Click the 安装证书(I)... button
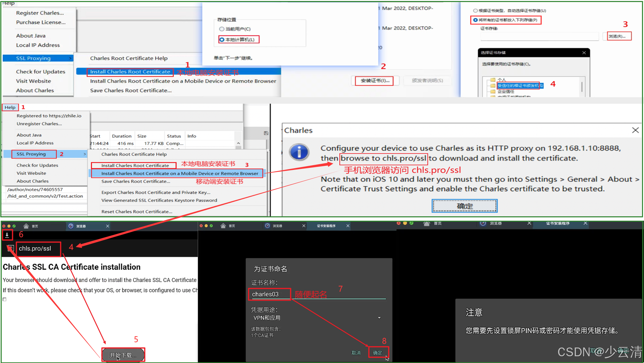Image resolution: width=644 pixels, height=363 pixels. tap(375, 81)
